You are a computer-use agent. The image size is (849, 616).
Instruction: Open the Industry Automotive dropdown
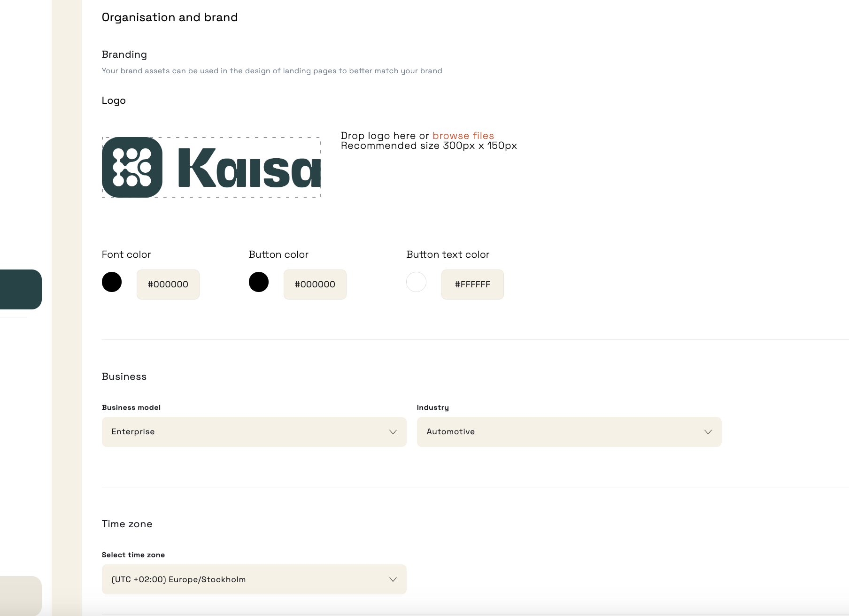(x=569, y=432)
